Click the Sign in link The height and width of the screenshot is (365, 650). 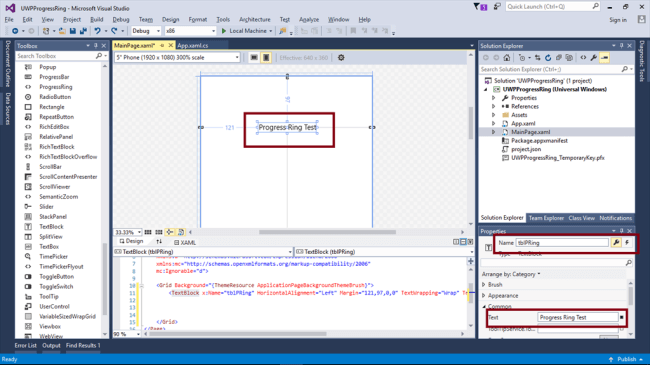(618, 20)
